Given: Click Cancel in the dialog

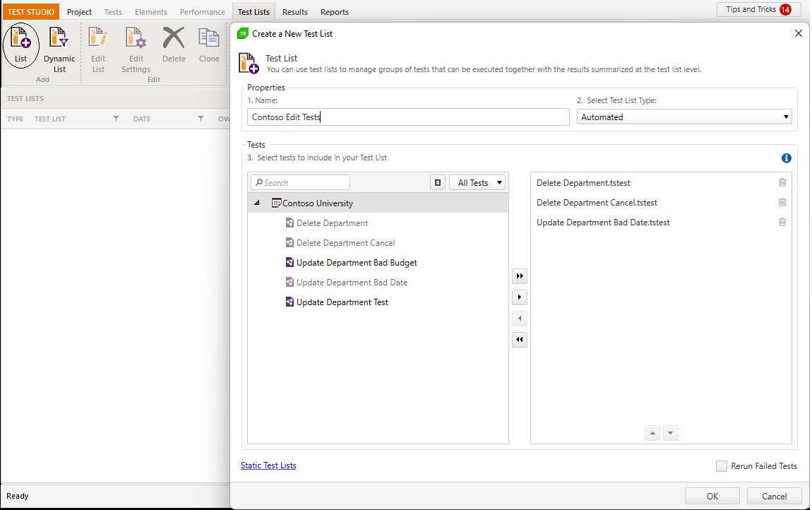Looking at the screenshot, I should coord(774,496).
